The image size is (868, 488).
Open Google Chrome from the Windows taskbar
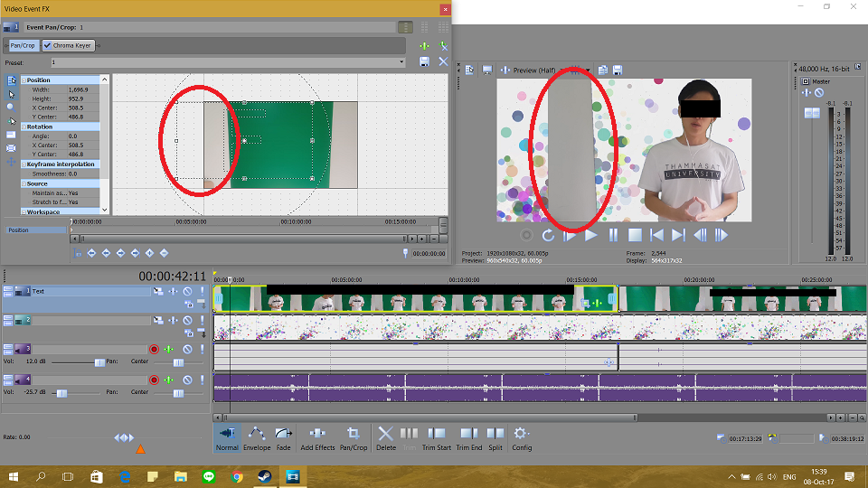236,475
